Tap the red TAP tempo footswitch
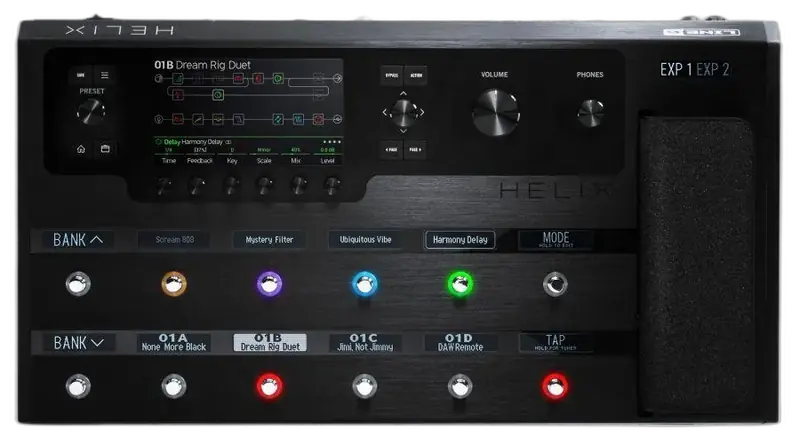 tap(555, 386)
